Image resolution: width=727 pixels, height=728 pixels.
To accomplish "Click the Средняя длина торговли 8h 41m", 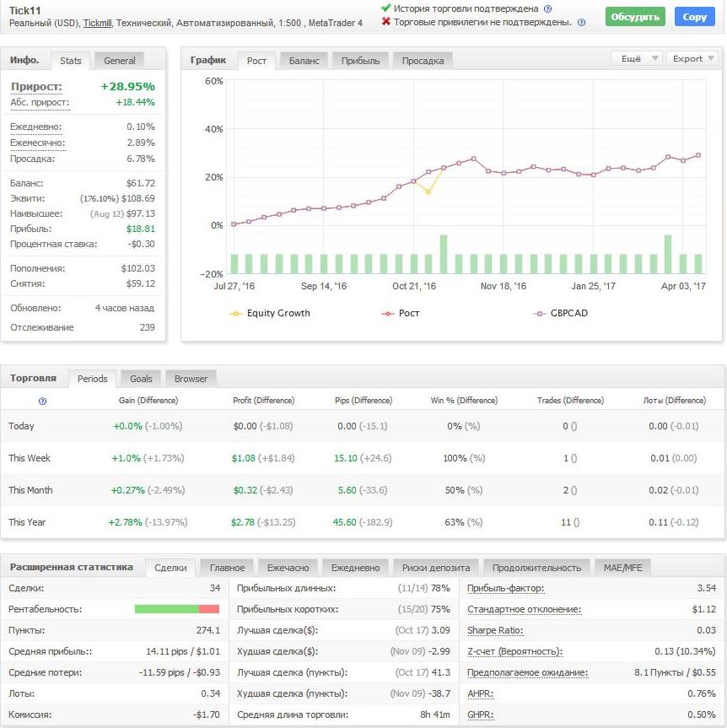I will (435, 715).
